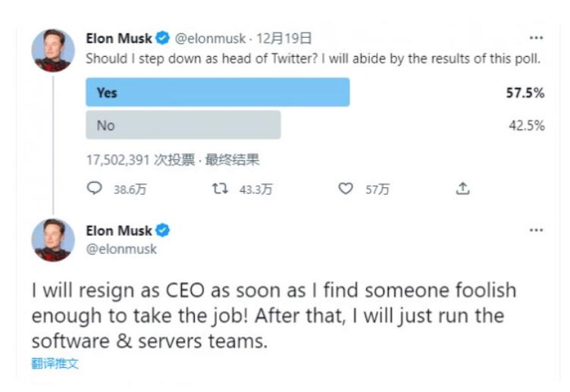The height and width of the screenshot is (392, 570).
Task: Click the 17,502,391 votes count text
Action: click(118, 160)
